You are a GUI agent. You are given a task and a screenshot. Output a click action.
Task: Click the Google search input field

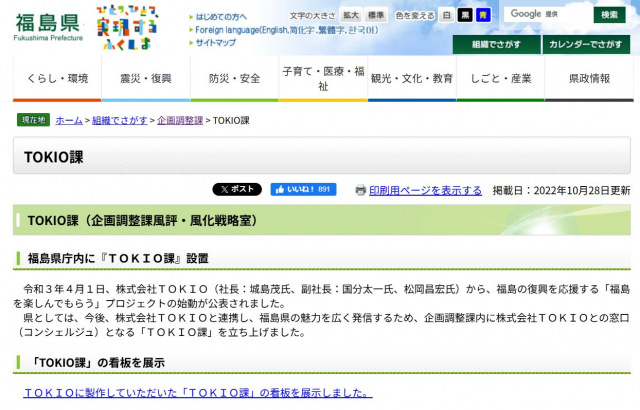coord(547,15)
